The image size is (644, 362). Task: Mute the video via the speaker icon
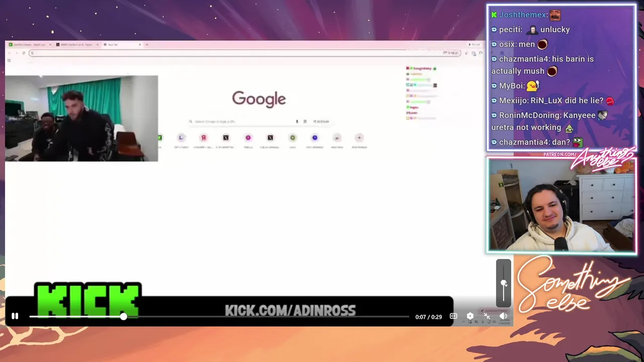coord(503,316)
